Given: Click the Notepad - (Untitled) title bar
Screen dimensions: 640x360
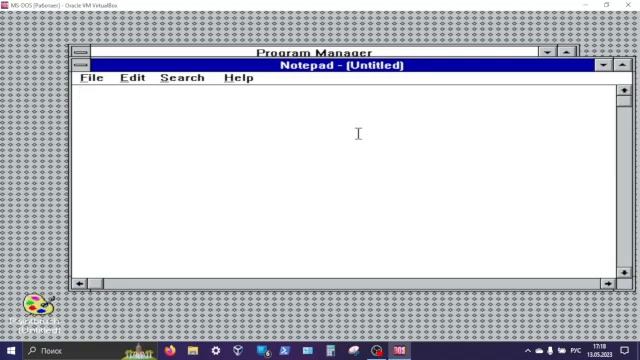Looking at the screenshot, I should point(342,65).
